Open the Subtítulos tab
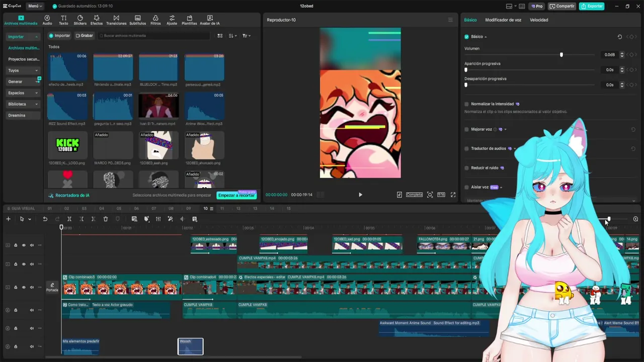Image resolution: width=644 pixels, height=362 pixels. 138,20
